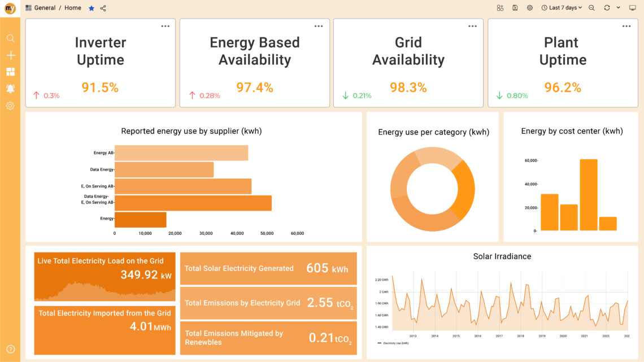Viewport: 644px width, 362px height.
Task: Zoom out the time range with magnifier icon
Action: pyautogui.click(x=591, y=8)
